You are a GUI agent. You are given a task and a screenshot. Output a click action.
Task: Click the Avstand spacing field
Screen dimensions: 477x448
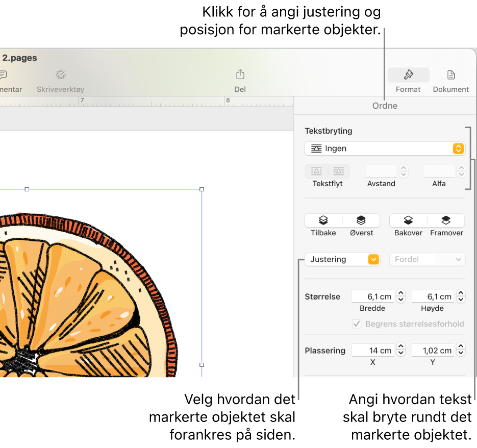coord(381,171)
